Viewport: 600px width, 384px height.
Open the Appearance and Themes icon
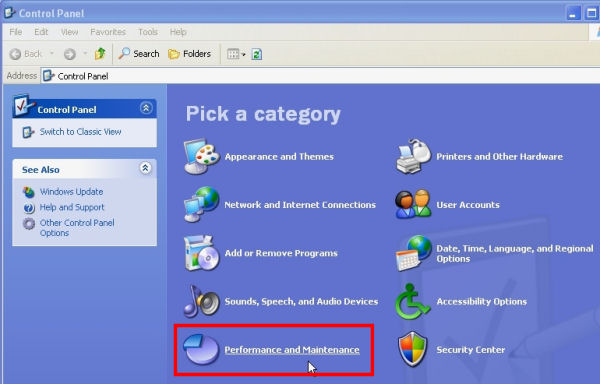[x=202, y=156]
